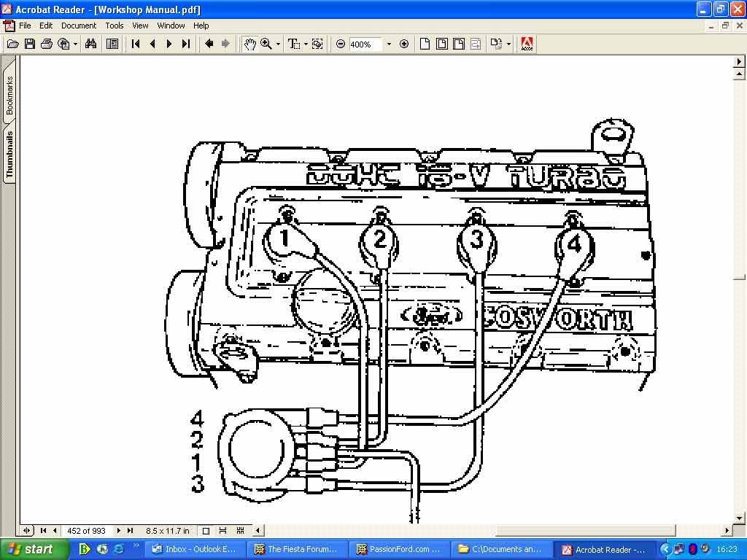The height and width of the screenshot is (560, 747).
Task: Select the Zoom In magnifier tool
Action: (266, 44)
